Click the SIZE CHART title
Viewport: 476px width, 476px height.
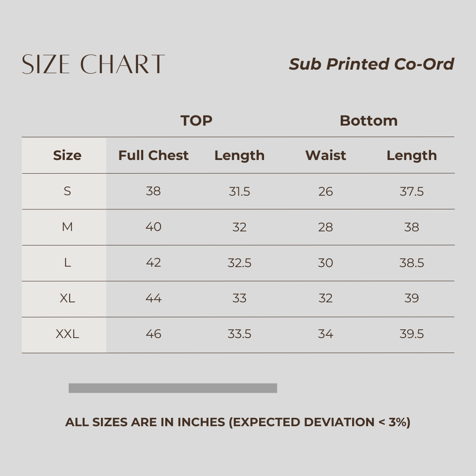click(x=93, y=64)
